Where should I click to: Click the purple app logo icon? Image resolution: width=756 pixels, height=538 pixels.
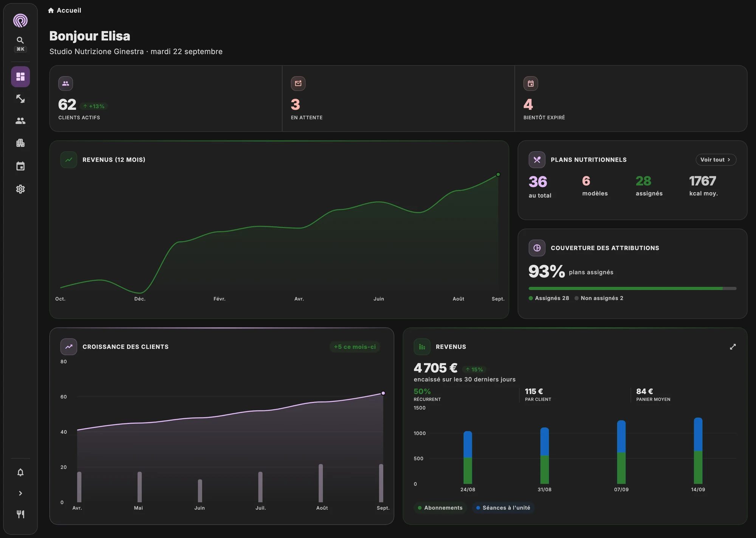click(x=20, y=20)
